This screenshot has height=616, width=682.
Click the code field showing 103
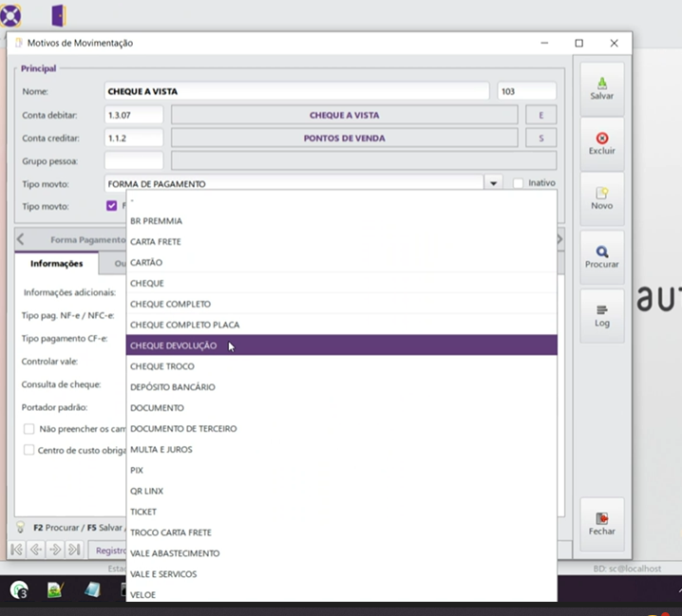point(527,91)
